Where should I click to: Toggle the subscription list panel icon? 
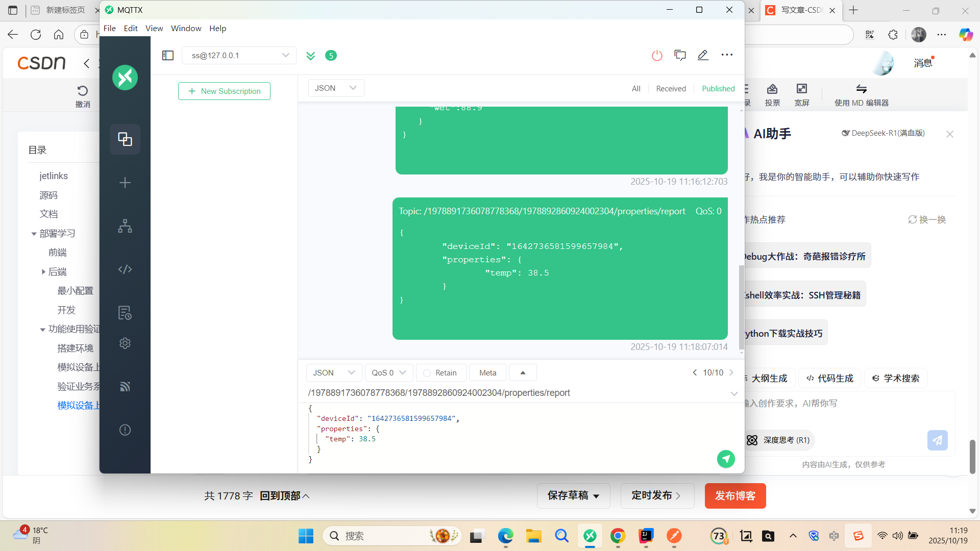click(168, 55)
